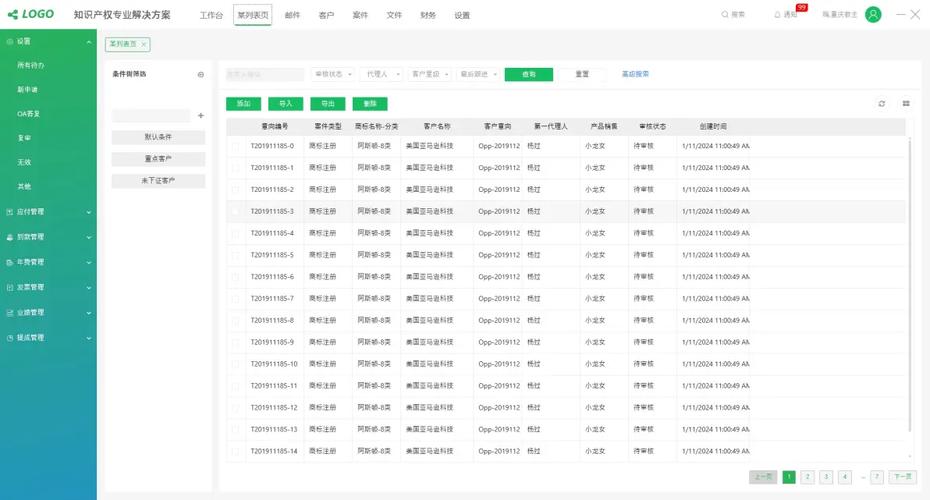Screen dimensions: 930x500
Task: Click the 导入 button
Action: pos(286,104)
